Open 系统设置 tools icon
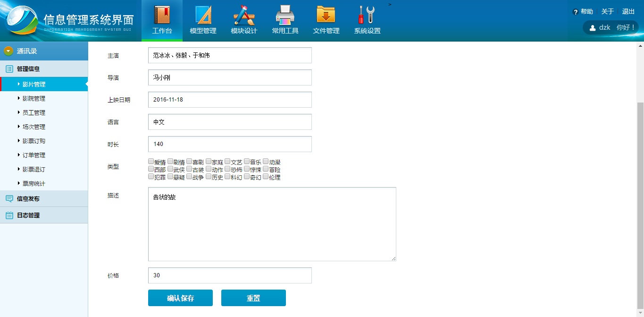Screen dimensions: 644x317 click(367, 15)
